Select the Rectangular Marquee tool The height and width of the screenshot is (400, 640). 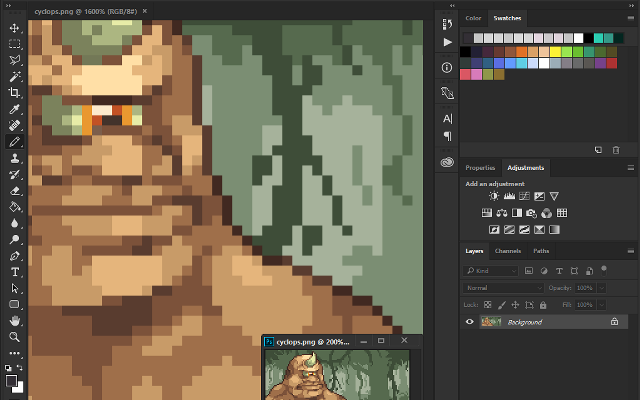[14, 44]
